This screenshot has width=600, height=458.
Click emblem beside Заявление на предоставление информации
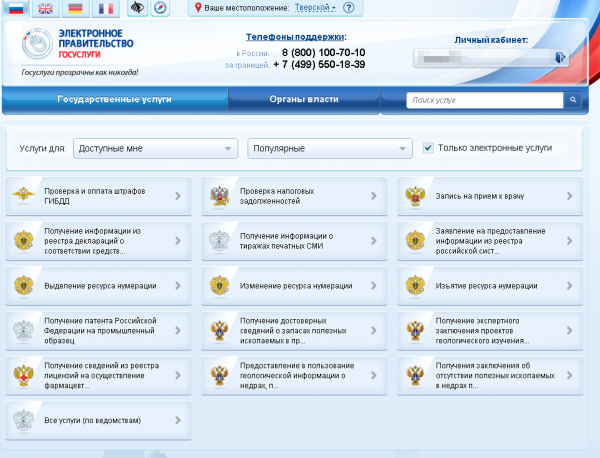point(415,241)
